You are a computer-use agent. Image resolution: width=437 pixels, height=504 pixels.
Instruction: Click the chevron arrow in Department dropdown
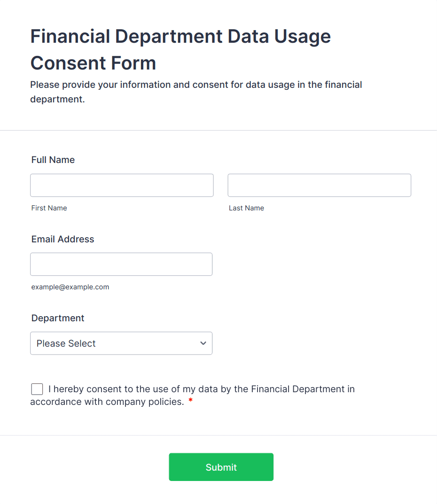click(x=203, y=343)
